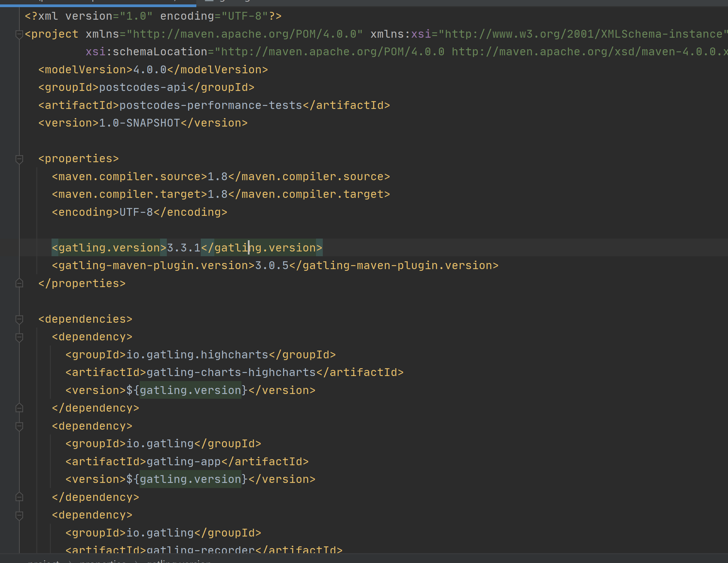Collapse the third dependency element
Image resolution: width=728 pixels, height=563 pixels.
(19, 515)
